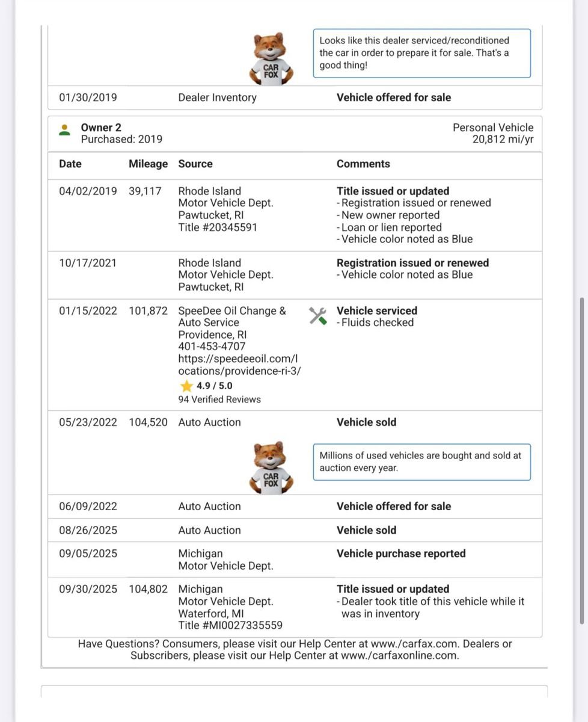Screen dimensions: 588x722
Task: Click the 'SpeeDee Oil Change & Auto Service' source name
Action: click(x=232, y=316)
